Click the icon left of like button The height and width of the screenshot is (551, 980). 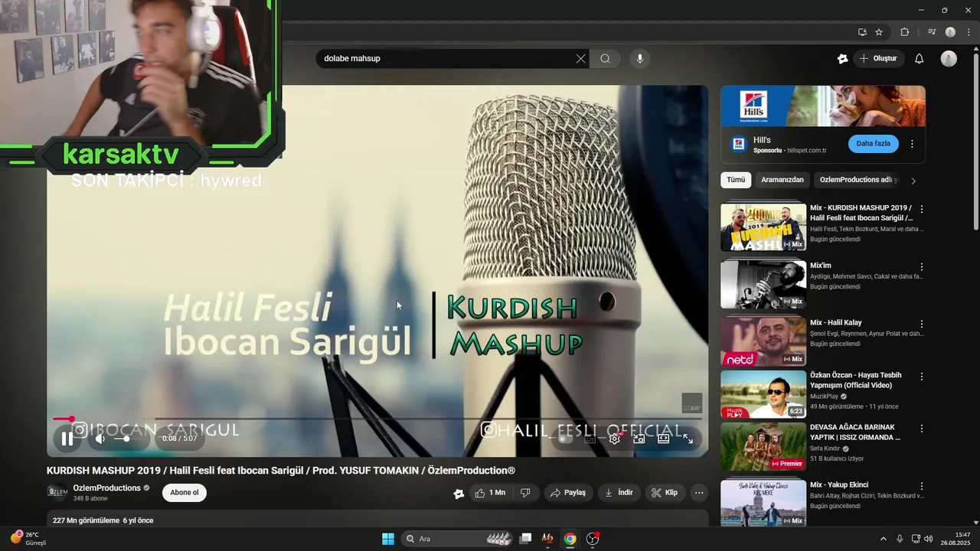pos(459,494)
